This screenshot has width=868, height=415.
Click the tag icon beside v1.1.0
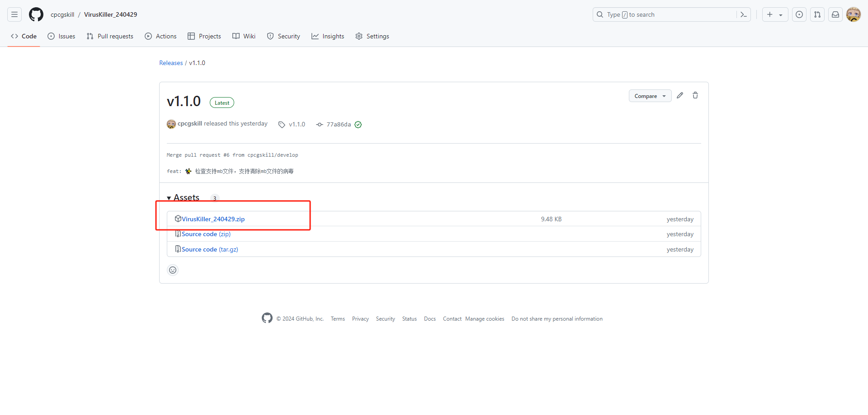tap(282, 125)
